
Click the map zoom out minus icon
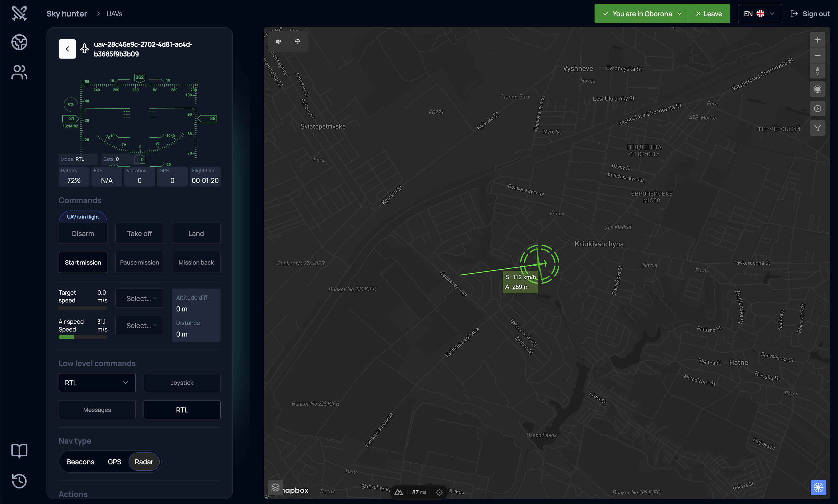click(x=817, y=56)
